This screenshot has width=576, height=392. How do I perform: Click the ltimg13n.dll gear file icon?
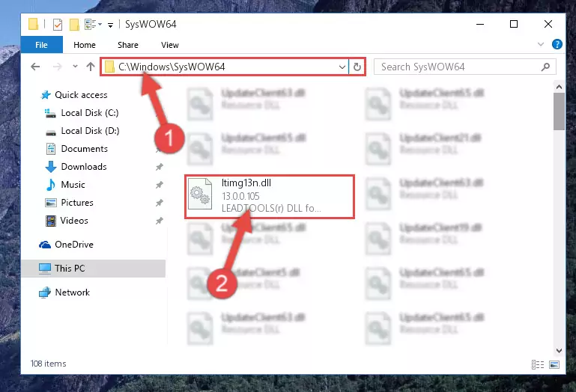[200, 194]
